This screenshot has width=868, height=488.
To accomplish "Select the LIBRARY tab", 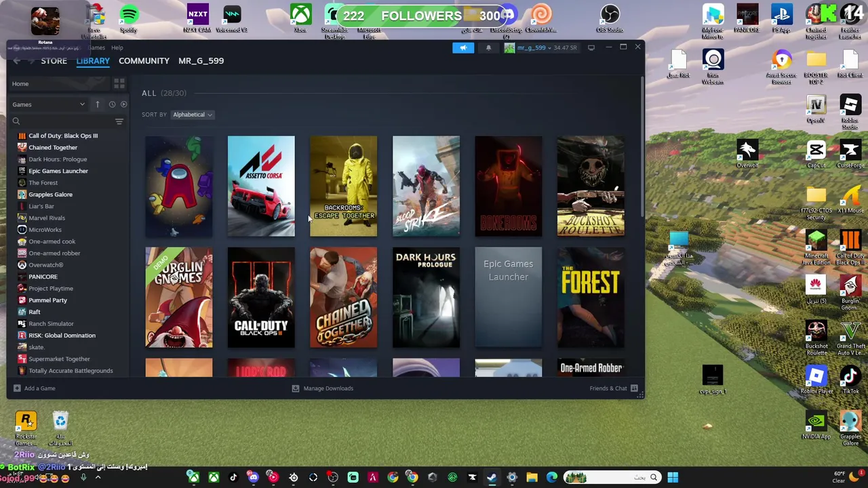I will (x=93, y=61).
